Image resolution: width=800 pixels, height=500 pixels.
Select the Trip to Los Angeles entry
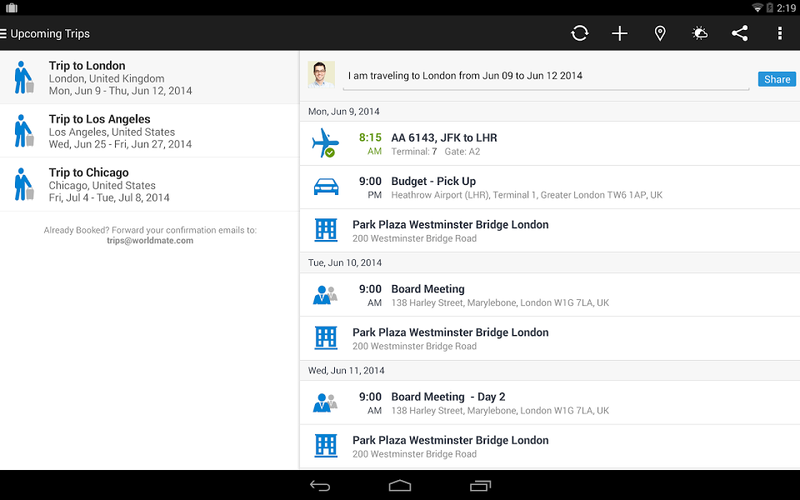(x=149, y=131)
